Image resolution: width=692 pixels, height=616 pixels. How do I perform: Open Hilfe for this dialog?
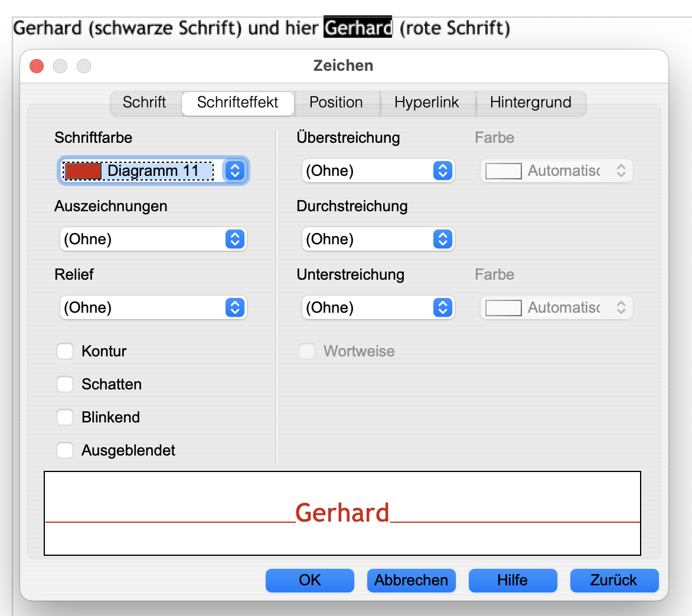(513, 581)
